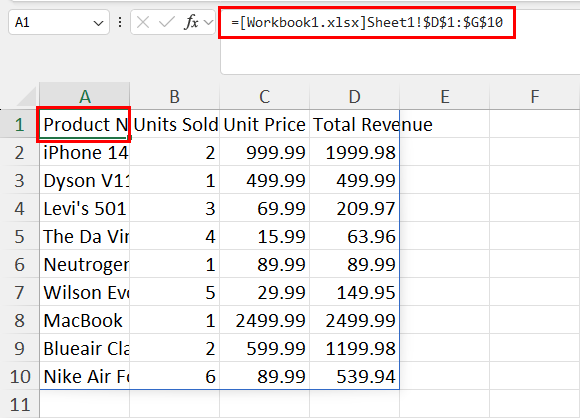The height and width of the screenshot is (418, 580).
Task: Click the 499.99 cell in column C
Action: (264, 180)
